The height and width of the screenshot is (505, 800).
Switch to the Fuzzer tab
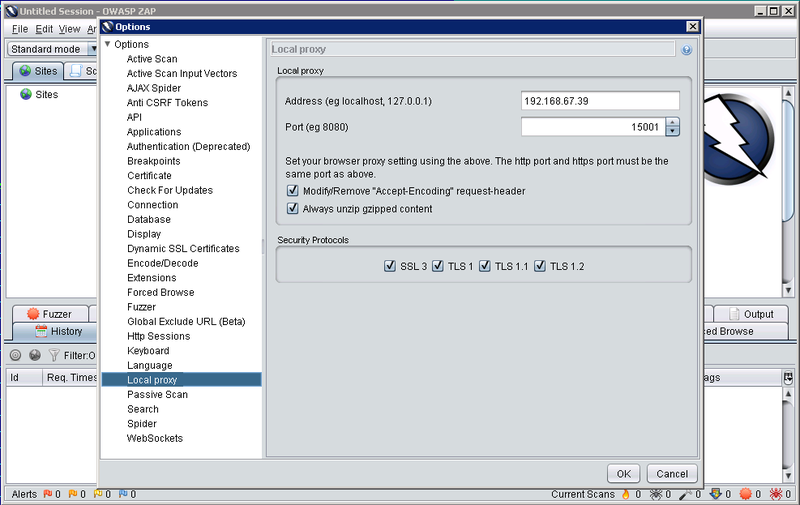click(x=49, y=314)
